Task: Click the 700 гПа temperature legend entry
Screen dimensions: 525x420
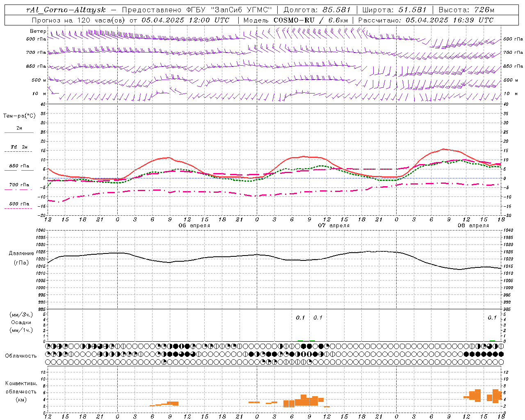Action: coord(19,185)
